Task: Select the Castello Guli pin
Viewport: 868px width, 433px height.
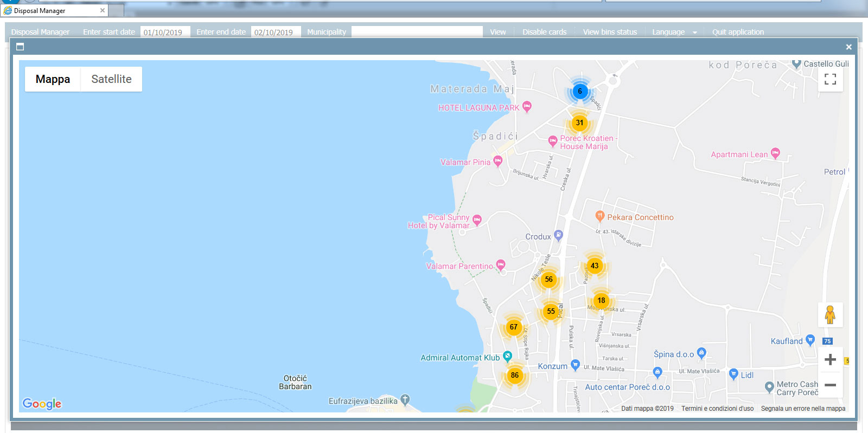Action: click(x=796, y=64)
